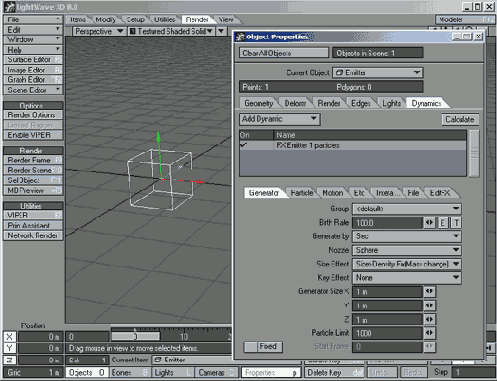The image size is (497, 381).
Task: Open the Generate by dropdown
Action: (x=407, y=236)
